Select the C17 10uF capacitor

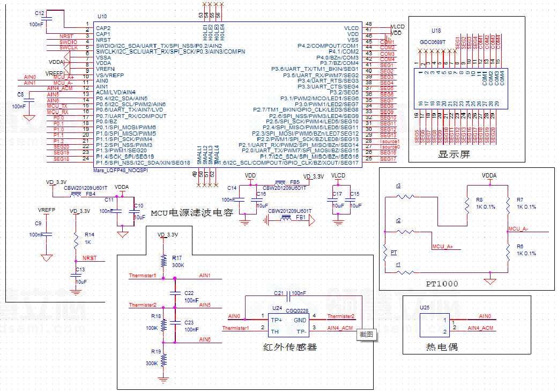[x=332, y=199]
